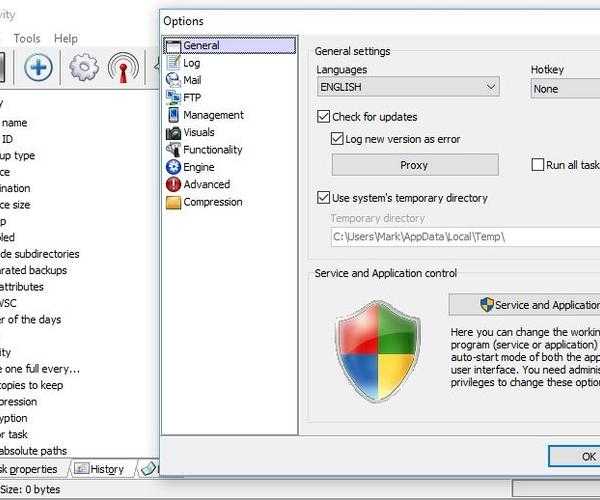Viewport: 600px width, 500px height.
Task: Click the blue plus new task icon
Action: pos(39,68)
